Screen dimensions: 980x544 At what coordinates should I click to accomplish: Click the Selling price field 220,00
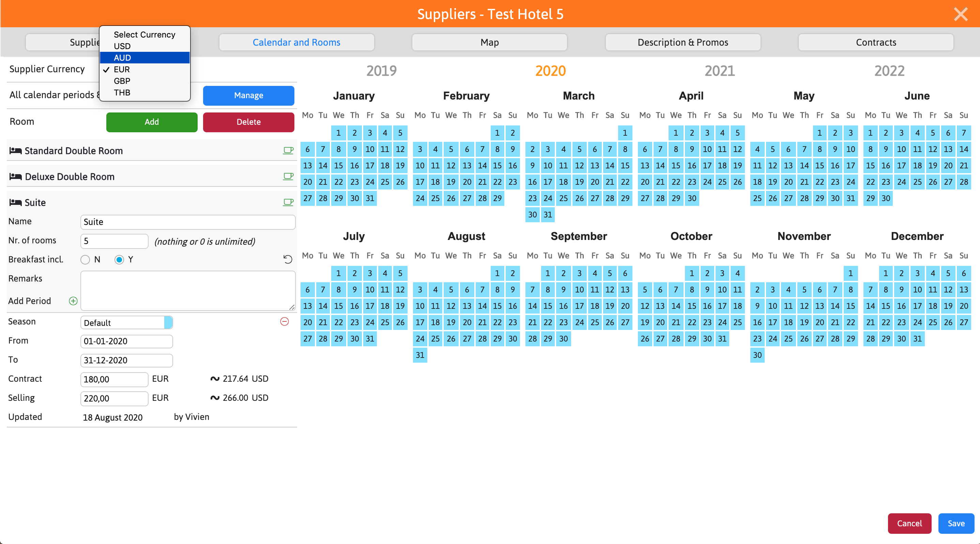(x=114, y=398)
